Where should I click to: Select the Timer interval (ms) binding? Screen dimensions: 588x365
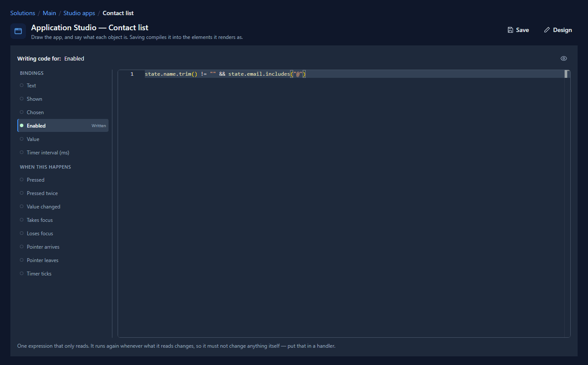click(x=63, y=153)
